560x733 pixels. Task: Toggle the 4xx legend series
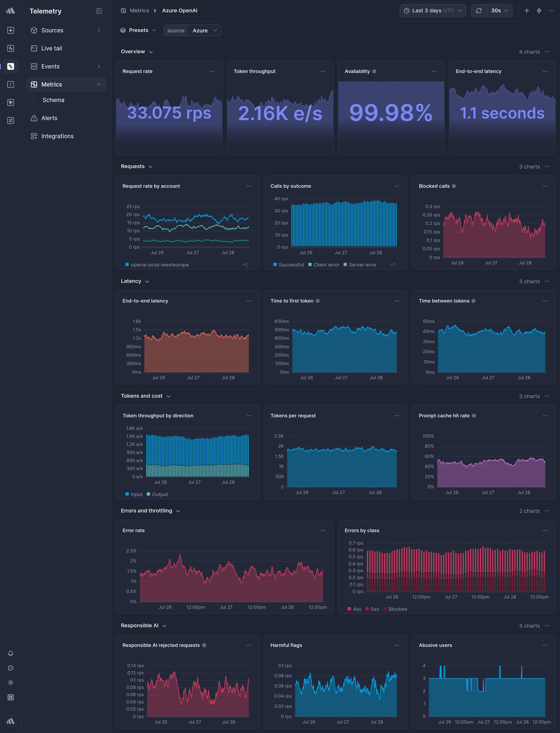tap(355, 609)
